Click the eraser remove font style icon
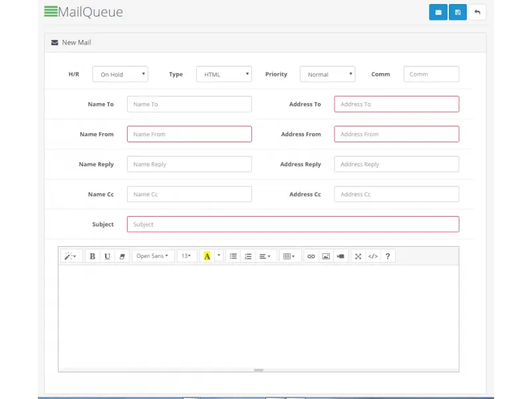The width and height of the screenshot is (532, 399). click(122, 256)
